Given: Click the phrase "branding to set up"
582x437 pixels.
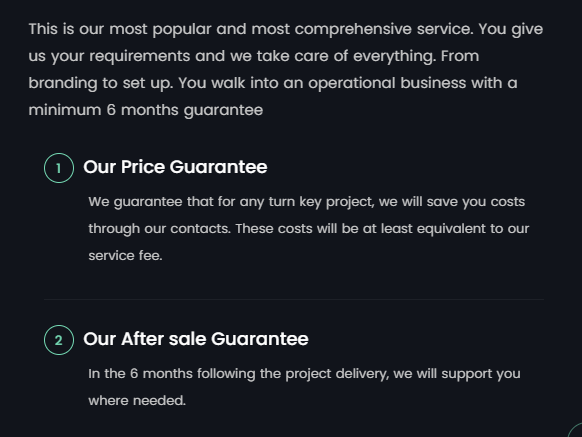Looking at the screenshot, I should click(x=101, y=83).
